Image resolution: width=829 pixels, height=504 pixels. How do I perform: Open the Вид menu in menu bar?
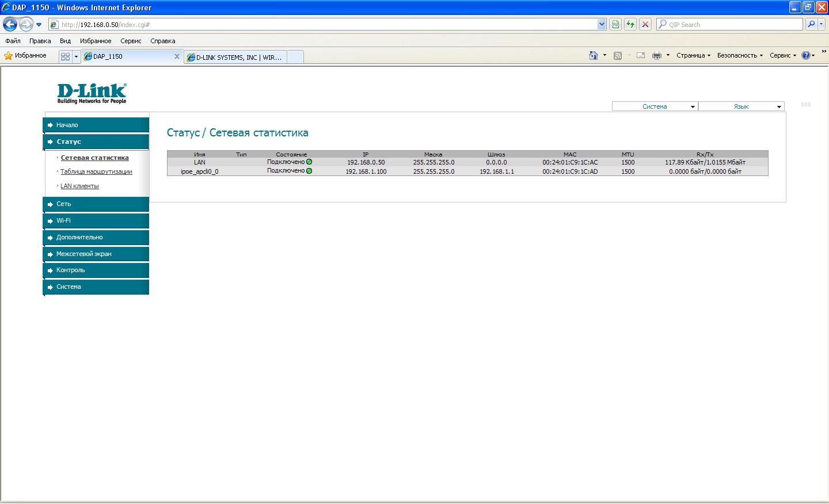coord(65,41)
